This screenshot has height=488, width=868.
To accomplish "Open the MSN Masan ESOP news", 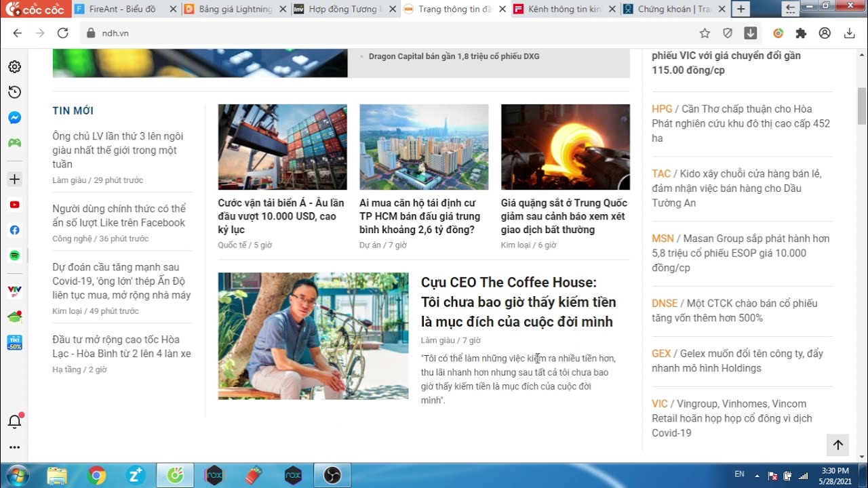I will click(x=741, y=253).
